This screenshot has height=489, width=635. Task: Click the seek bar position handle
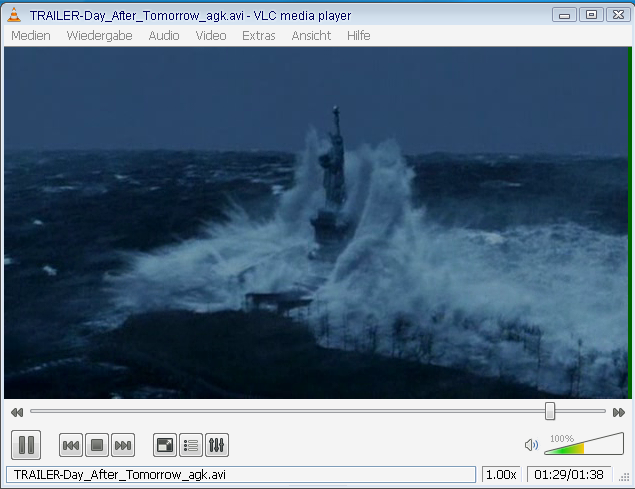point(550,411)
